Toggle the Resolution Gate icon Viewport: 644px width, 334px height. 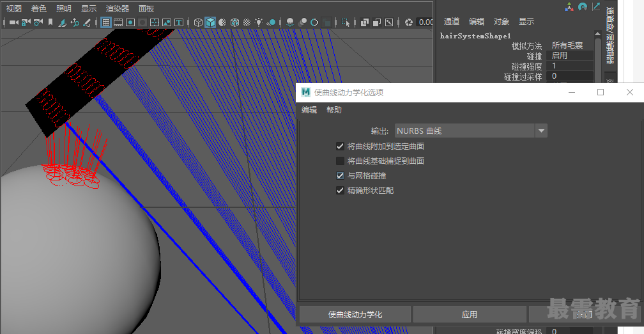[130, 22]
